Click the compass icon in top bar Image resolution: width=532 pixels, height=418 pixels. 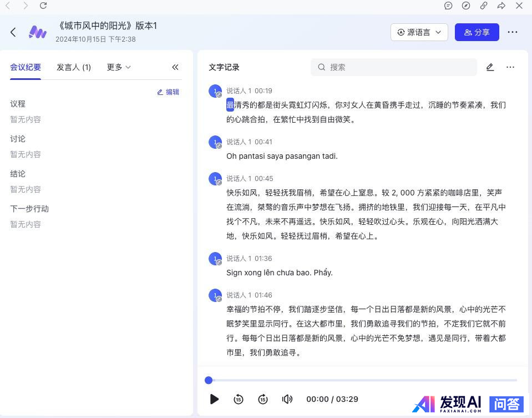[466, 6]
